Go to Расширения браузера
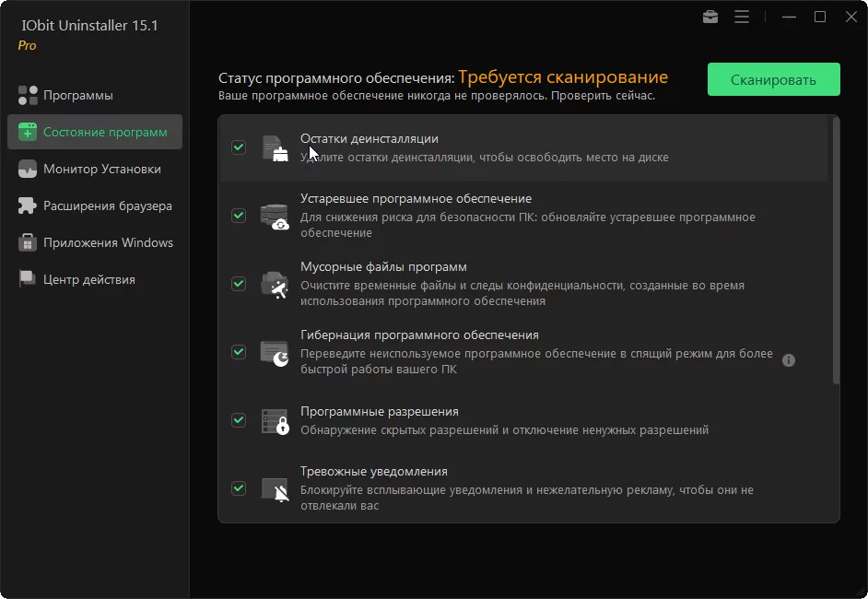This screenshot has width=868, height=599. click(x=107, y=206)
